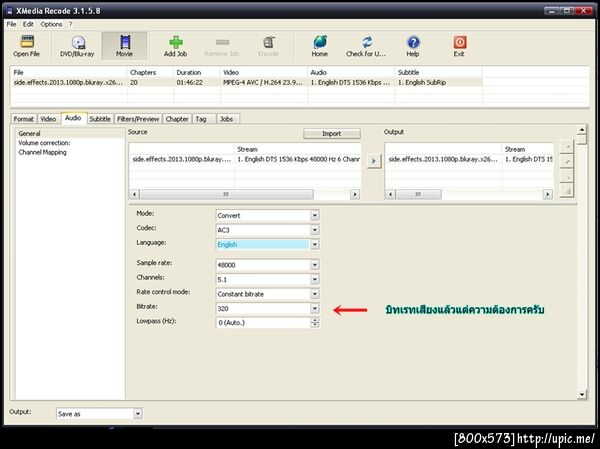Open the Chapter tab

(x=177, y=119)
